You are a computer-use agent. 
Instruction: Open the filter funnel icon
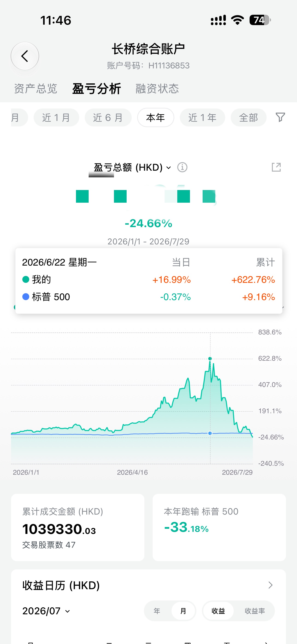(280, 117)
